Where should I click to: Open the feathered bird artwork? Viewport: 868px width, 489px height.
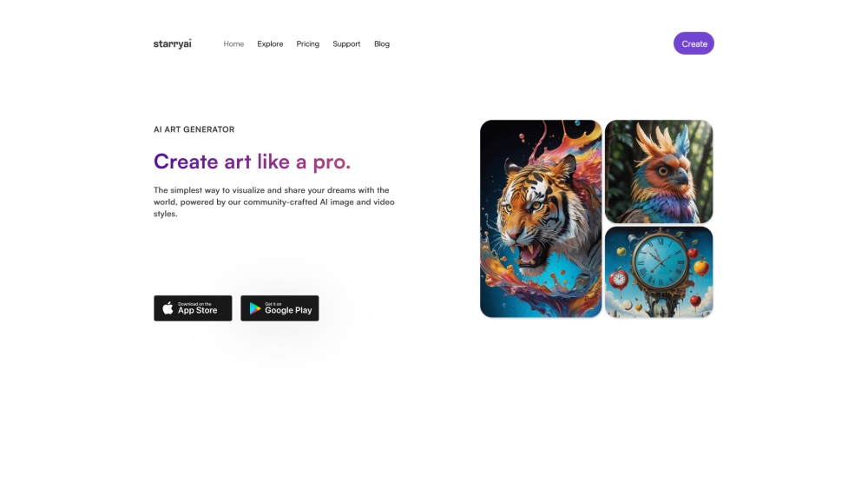[659, 172]
